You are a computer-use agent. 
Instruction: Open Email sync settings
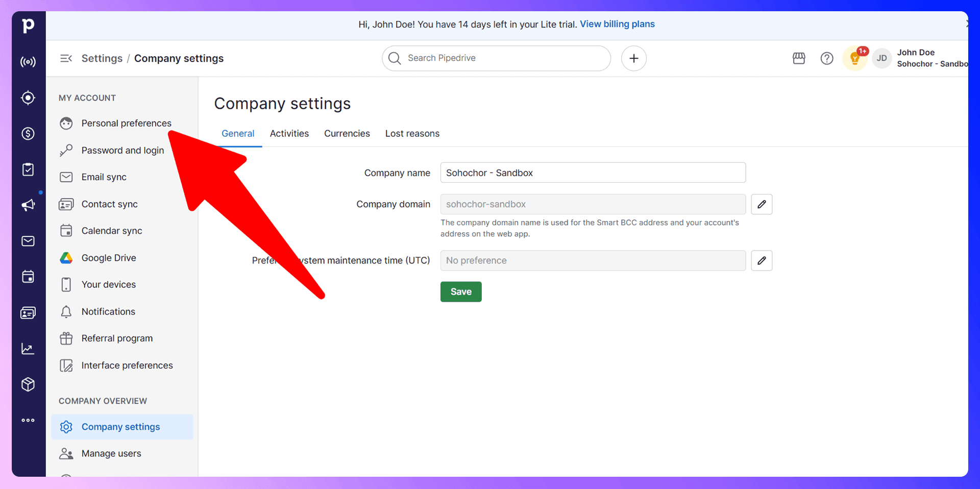[122, 177]
